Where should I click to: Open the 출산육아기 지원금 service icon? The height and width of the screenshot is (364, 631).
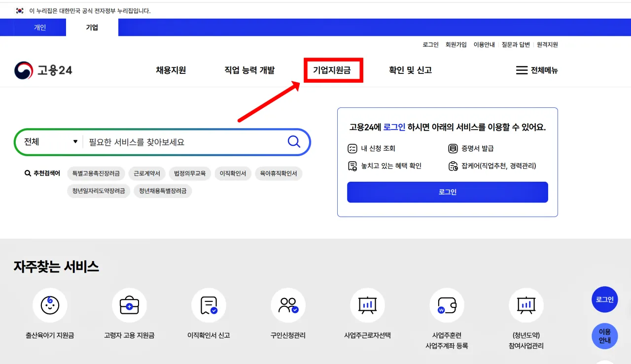tap(49, 305)
